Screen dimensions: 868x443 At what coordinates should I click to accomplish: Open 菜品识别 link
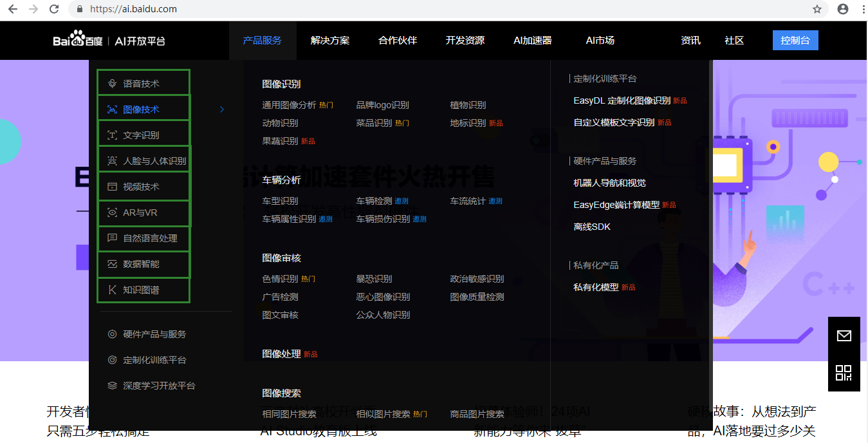(x=374, y=123)
